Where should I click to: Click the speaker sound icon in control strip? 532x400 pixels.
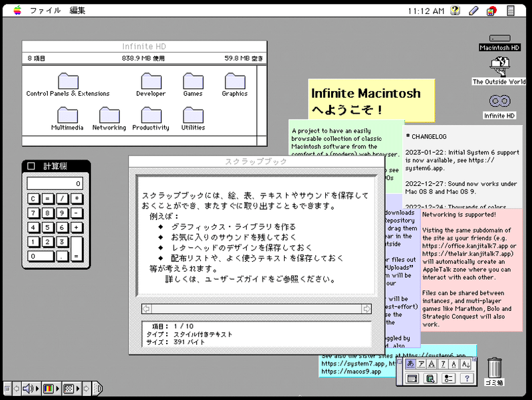[x=28, y=389]
